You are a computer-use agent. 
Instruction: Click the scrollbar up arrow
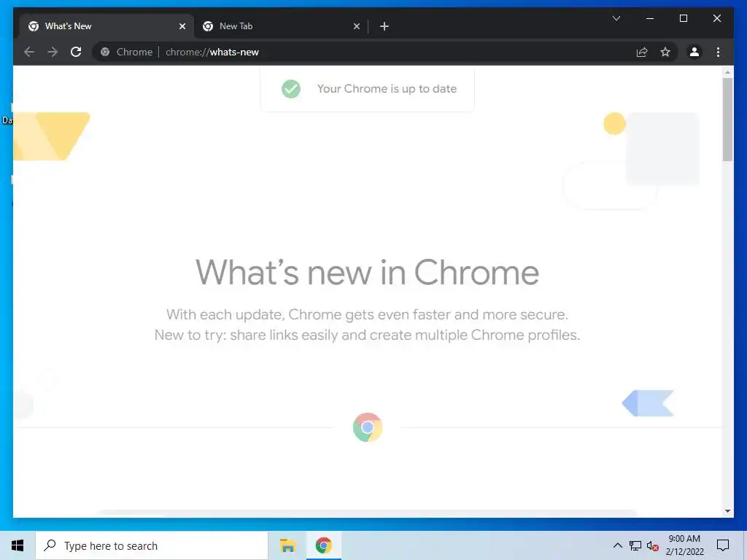click(x=727, y=72)
